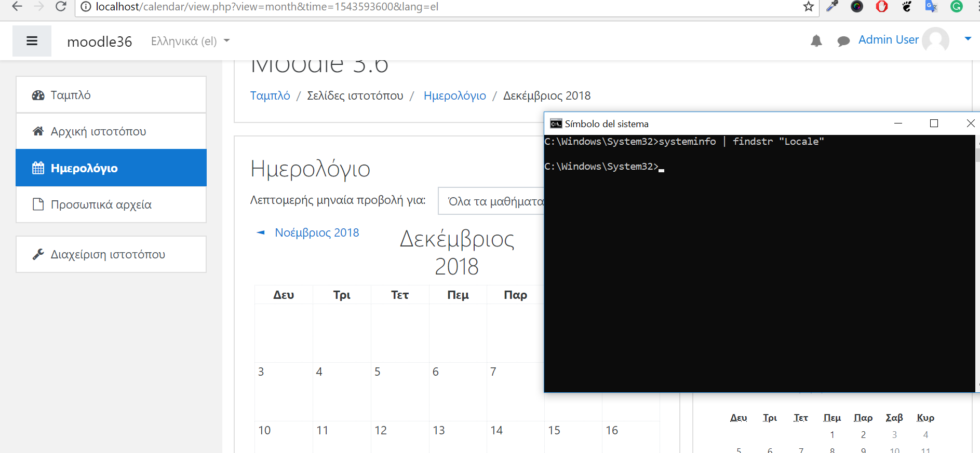Click the wrench icon beside Διαχείριση ιστοτόπου
This screenshot has height=453, width=980.
[x=38, y=254]
